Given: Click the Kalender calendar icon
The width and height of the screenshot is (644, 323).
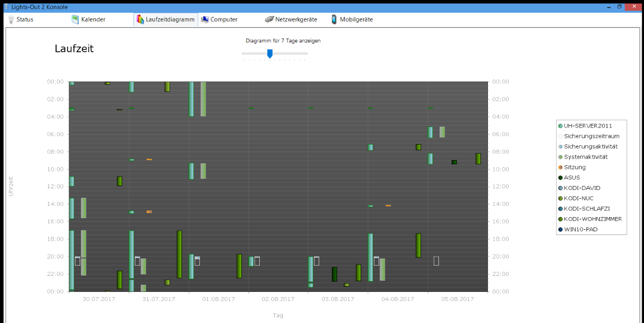Looking at the screenshot, I should pyautogui.click(x=75, y=19).
